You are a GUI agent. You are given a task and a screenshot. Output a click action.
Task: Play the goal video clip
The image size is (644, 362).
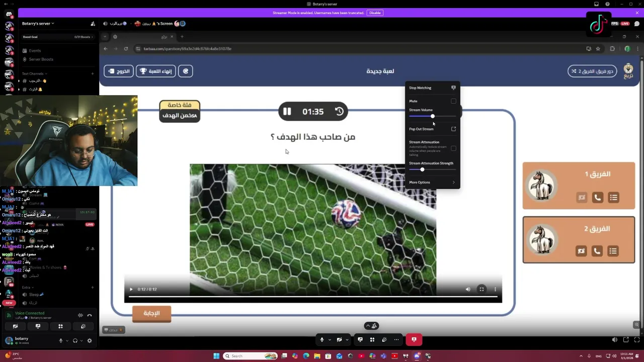tap(131, 289)
